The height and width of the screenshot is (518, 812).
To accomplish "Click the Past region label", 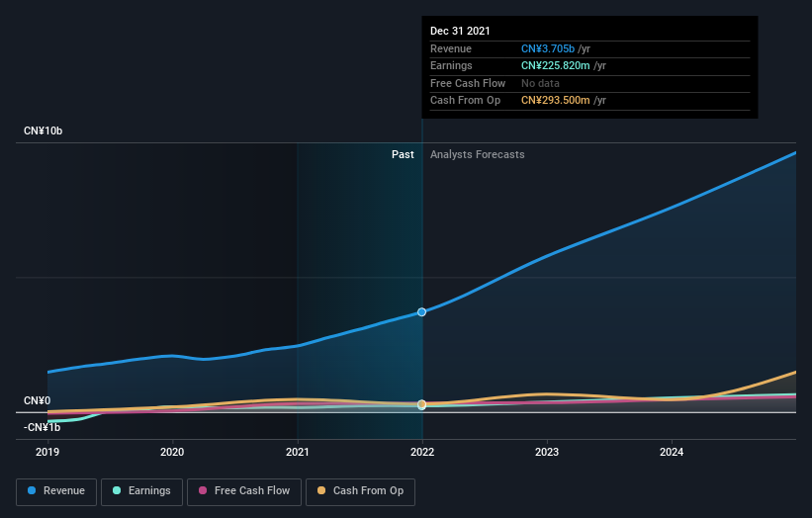I will click(x=403, y=155).
